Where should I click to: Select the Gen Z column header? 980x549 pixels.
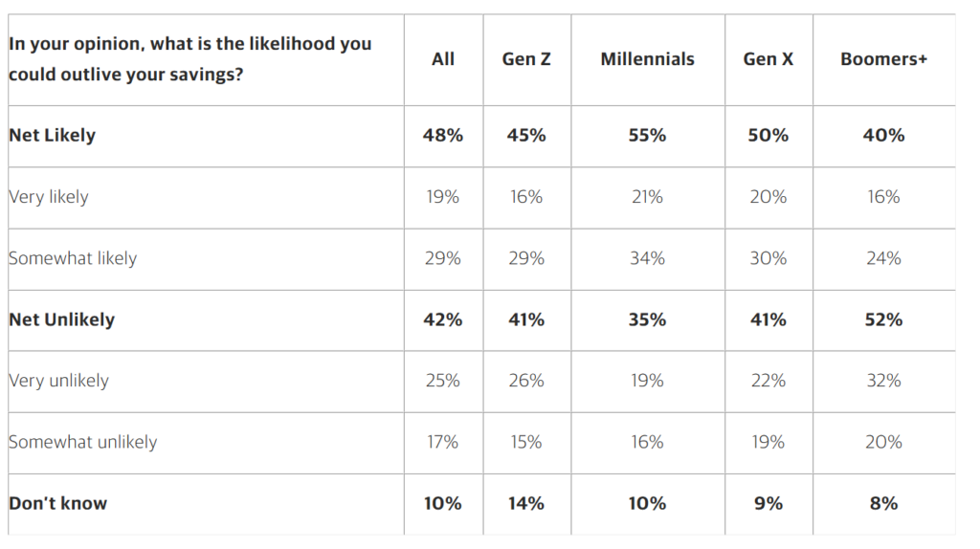coord(526,59)
